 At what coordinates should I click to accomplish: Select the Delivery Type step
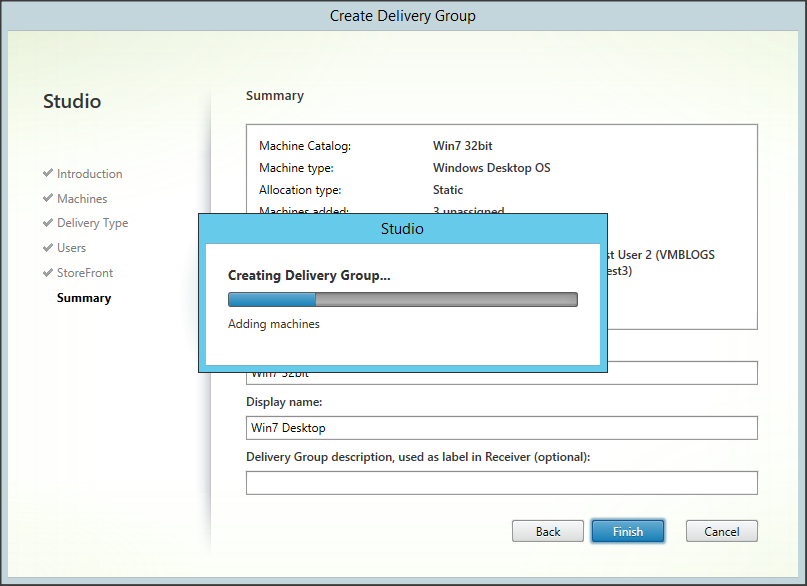(x=92, y=223)
